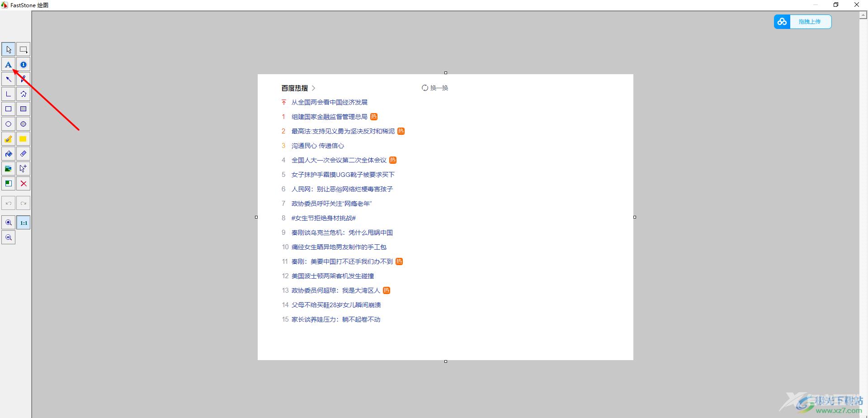Open the 百度热搜 heading link
Viewport: 868px width, 418px height.
(x=295, y=88)
